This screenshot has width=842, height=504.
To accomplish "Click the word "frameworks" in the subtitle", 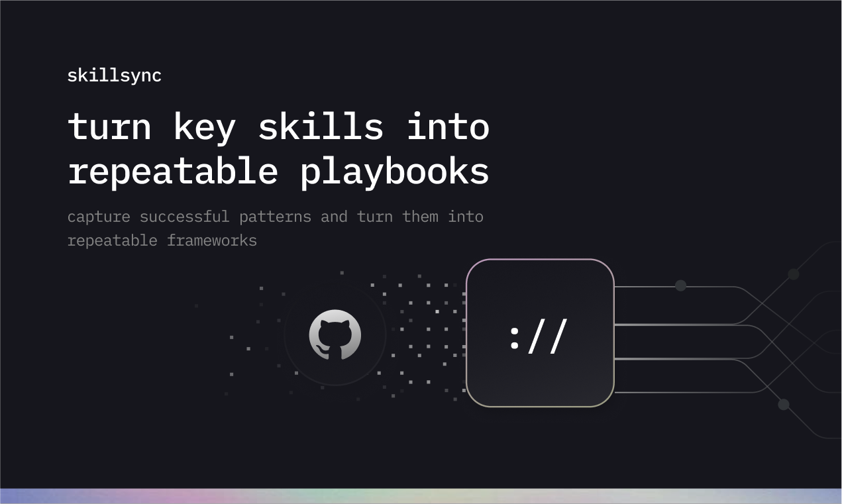I will 211,240.
